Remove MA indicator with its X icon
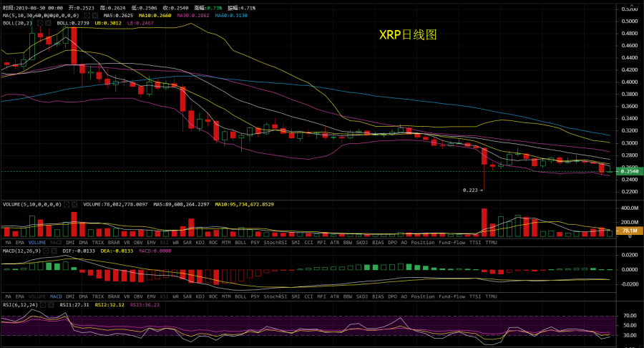 (x=95, y=15)
